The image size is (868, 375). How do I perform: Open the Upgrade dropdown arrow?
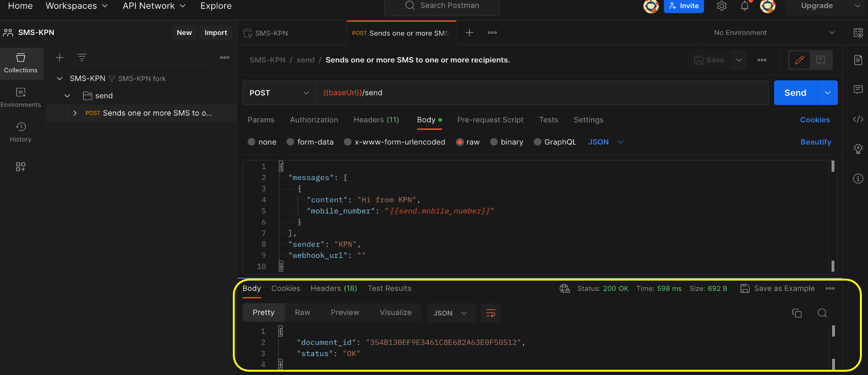point(857,6)
